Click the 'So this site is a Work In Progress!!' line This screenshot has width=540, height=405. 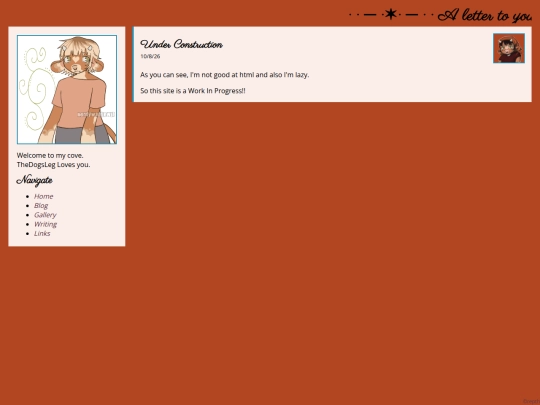pyautogui.click(x=193, y=91)
